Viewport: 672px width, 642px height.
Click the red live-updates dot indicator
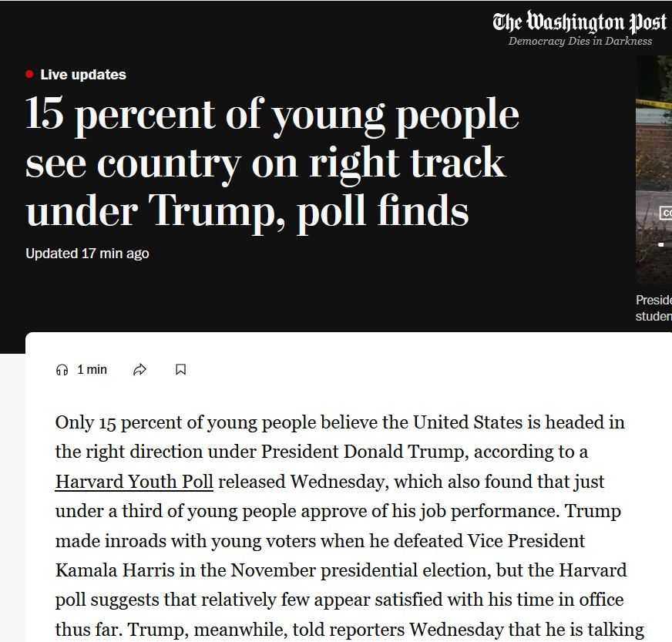(x=29, y=74)
